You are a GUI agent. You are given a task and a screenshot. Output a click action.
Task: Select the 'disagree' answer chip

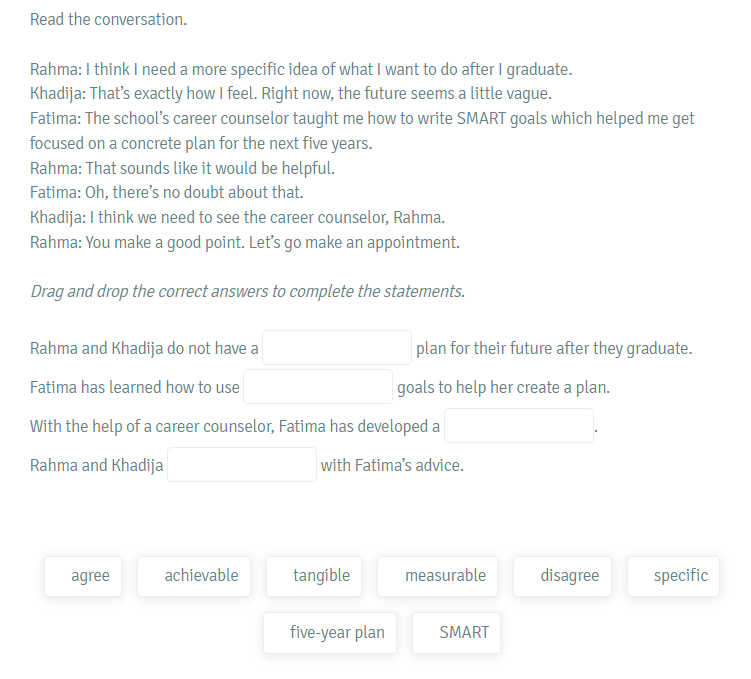coord(562,576)
